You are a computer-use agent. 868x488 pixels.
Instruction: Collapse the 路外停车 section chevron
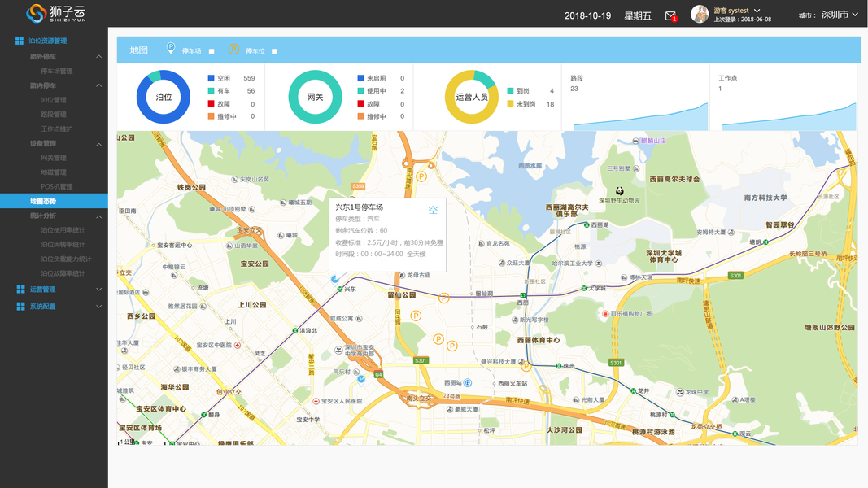click(98, 56)
